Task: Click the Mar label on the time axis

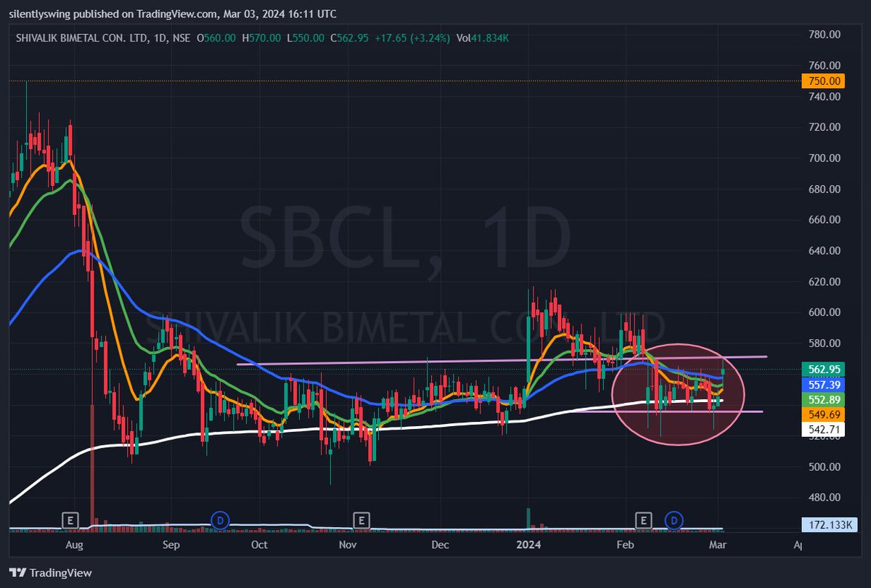Action: tap(717, 544)
